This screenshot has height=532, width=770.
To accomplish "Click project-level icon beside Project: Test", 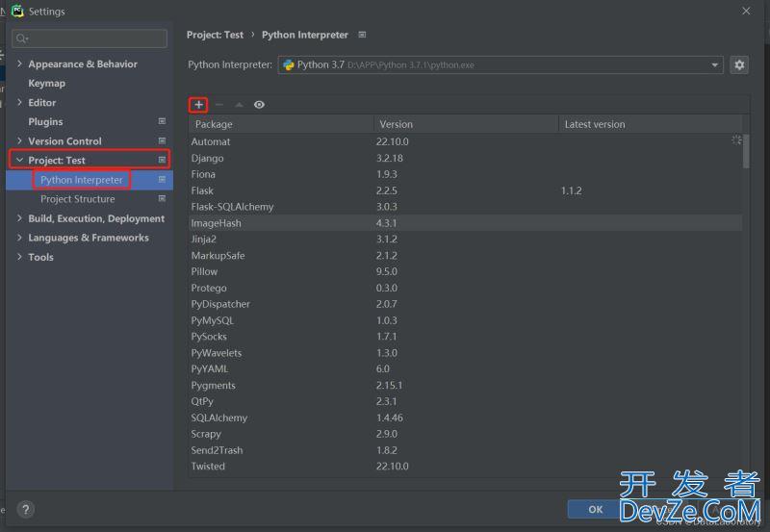I will coord(162,160).
